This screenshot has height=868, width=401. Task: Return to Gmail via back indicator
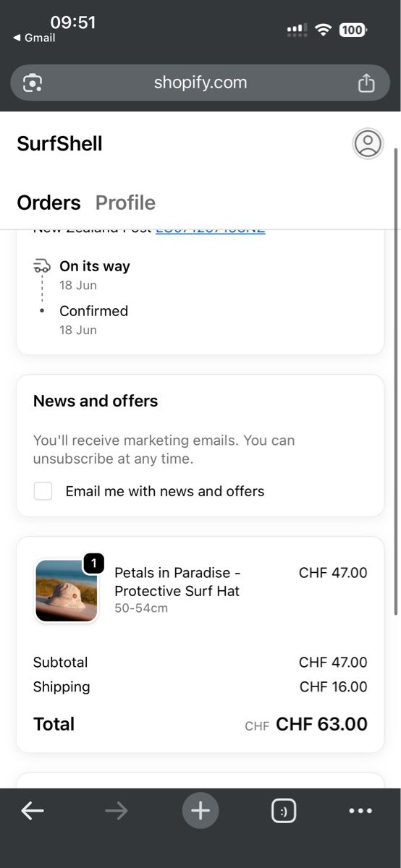pyautogui.click(x=34, y=38)
